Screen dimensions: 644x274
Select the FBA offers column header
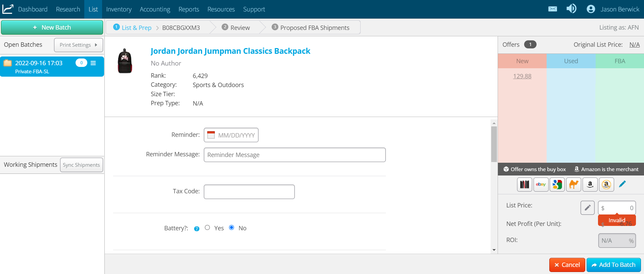[620, 61]
